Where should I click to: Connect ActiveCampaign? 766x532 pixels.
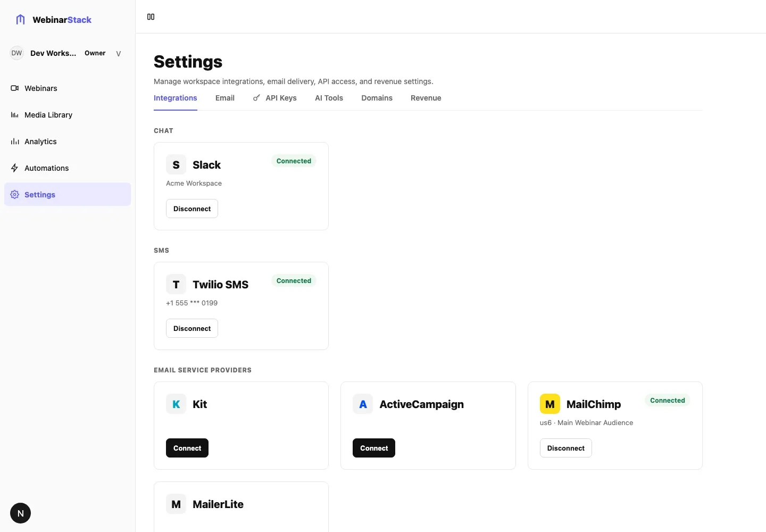(x=374, y=448)
